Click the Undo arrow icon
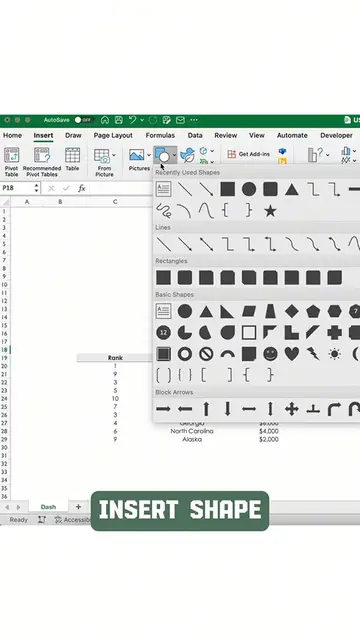The height and width of the screenshot is (640, 360). 132,120
